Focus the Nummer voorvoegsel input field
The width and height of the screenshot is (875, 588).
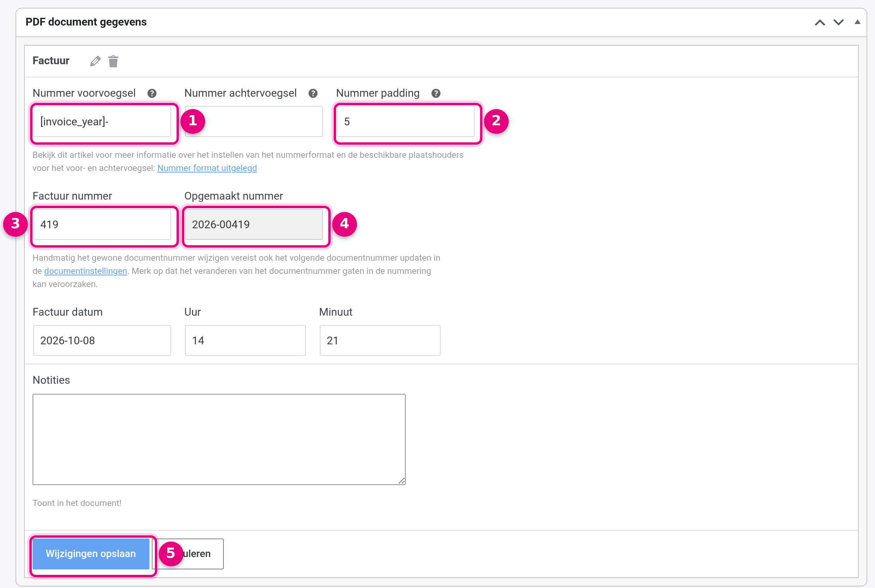(x=102, y=121)
